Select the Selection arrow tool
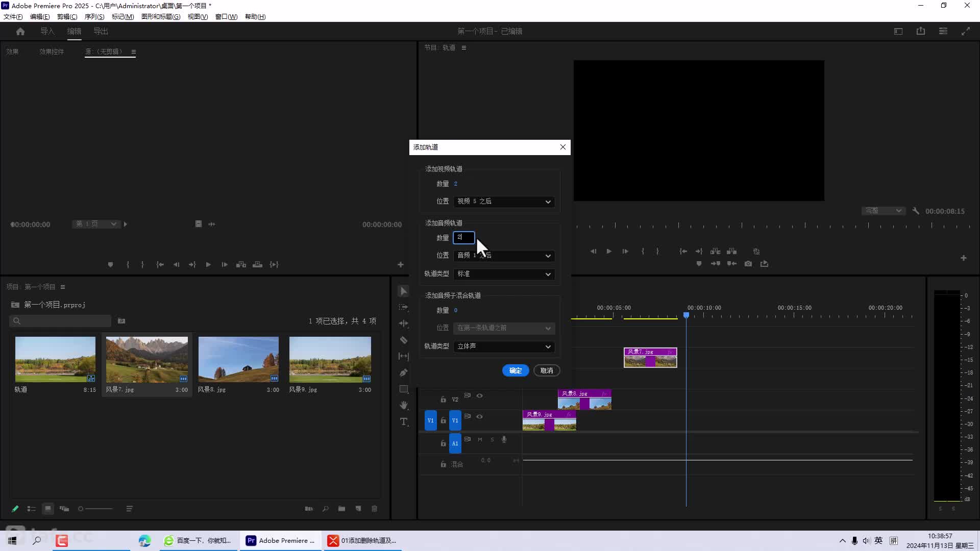 coord(404,291)
